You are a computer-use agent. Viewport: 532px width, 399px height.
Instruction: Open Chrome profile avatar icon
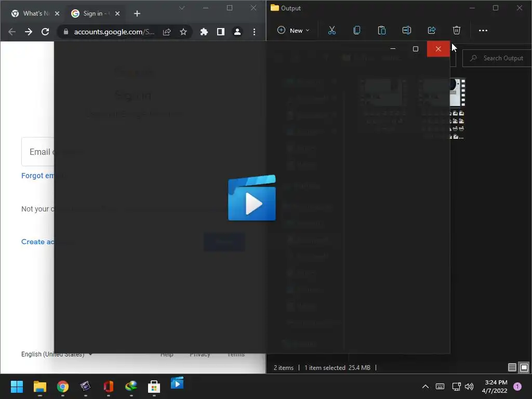coord(237,32)
